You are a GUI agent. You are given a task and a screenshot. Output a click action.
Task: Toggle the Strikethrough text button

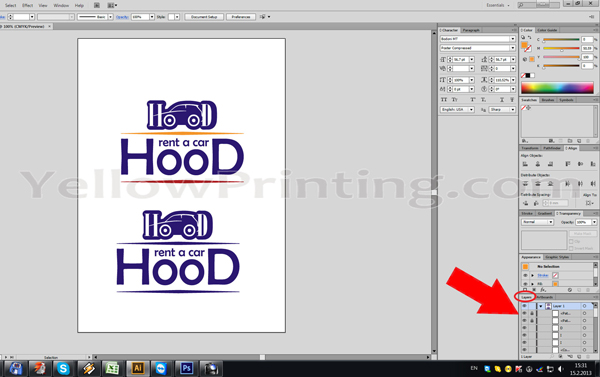coord(512,100)
